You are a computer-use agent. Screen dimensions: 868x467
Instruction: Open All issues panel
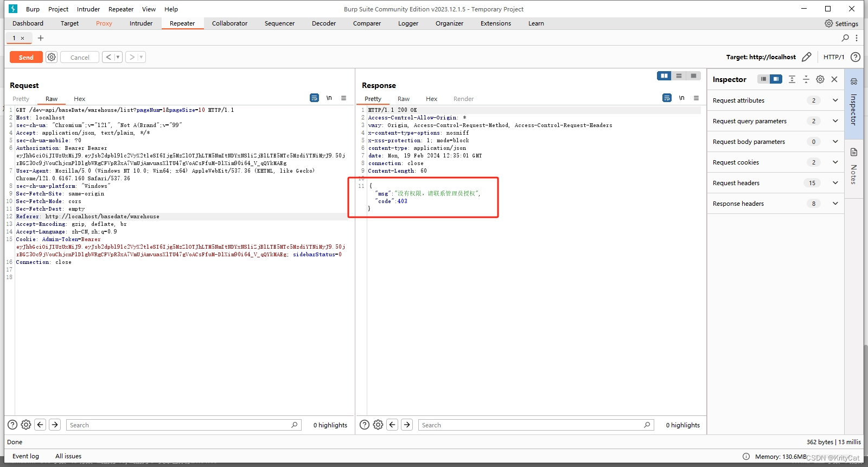coord(68,456)
